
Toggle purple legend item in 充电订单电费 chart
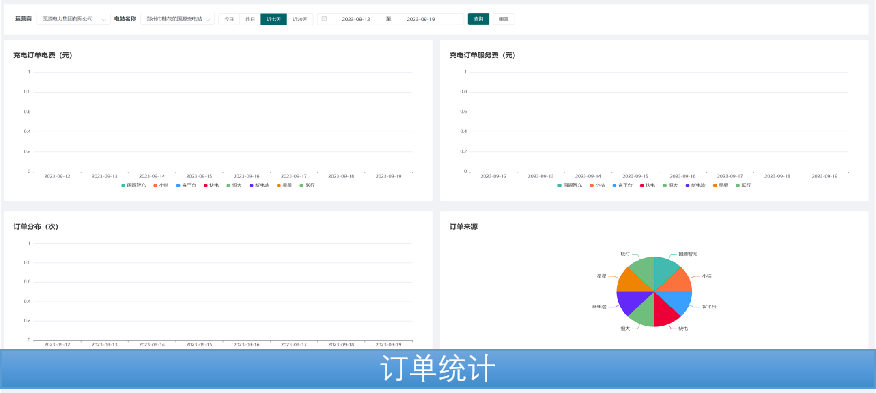[259, 185]
